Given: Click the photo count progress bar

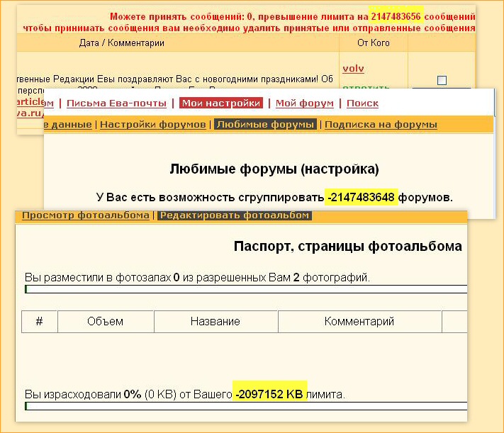Looking at the screenshot, I should pyautogui.click(x=245, y=289).
